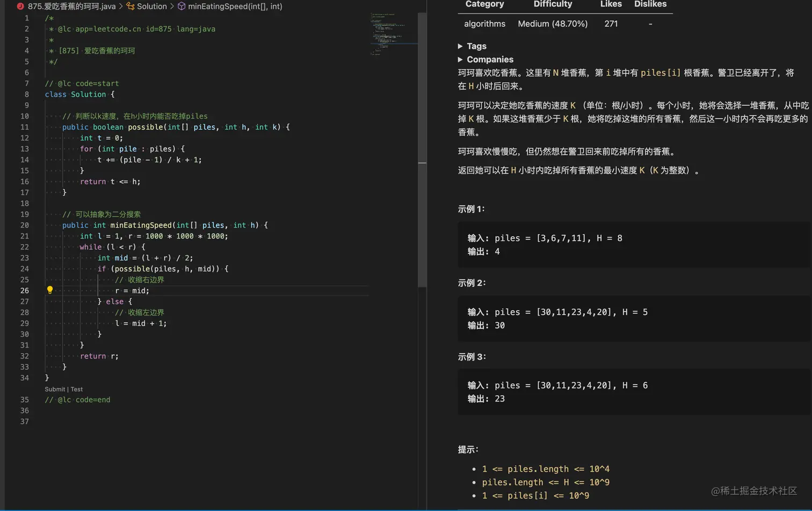Click the Medium (48.70%) difficulty cell
This screenshot has width=812, height=511.
pos(553,24)
